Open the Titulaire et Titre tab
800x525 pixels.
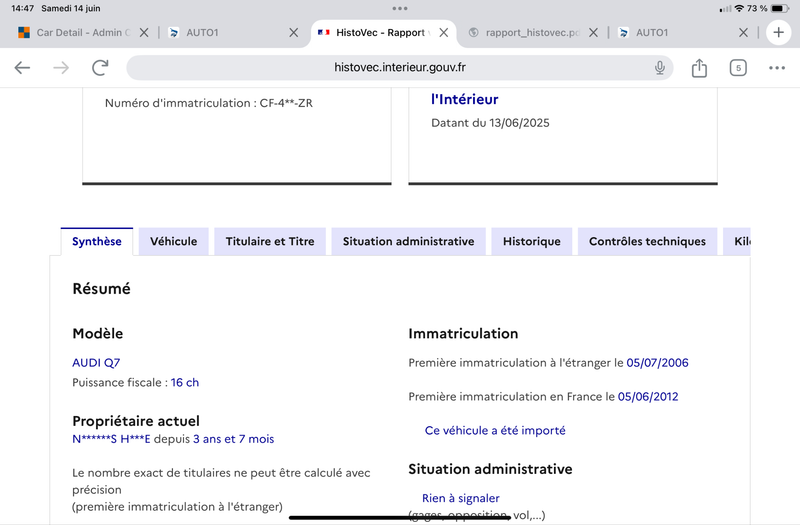click(x=270, y=241)
